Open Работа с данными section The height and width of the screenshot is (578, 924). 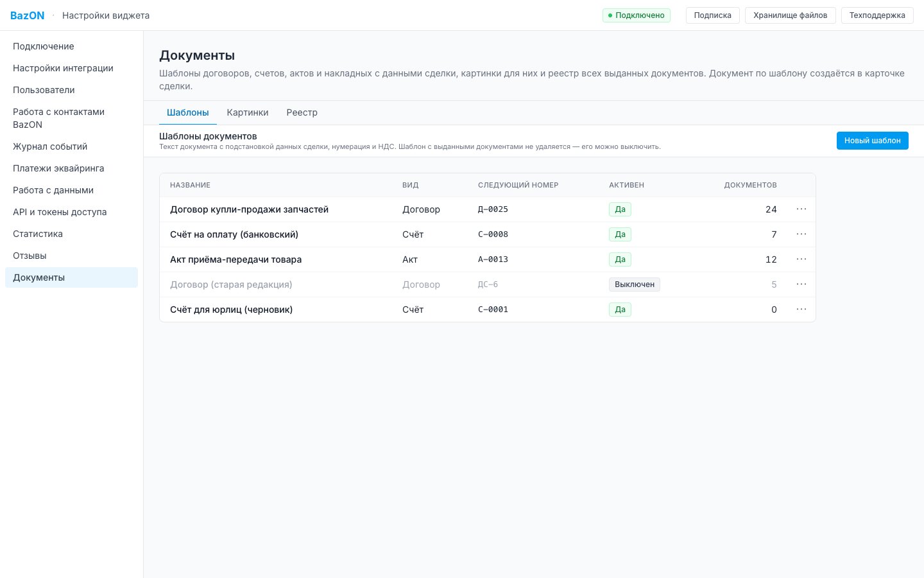[71, 190]
